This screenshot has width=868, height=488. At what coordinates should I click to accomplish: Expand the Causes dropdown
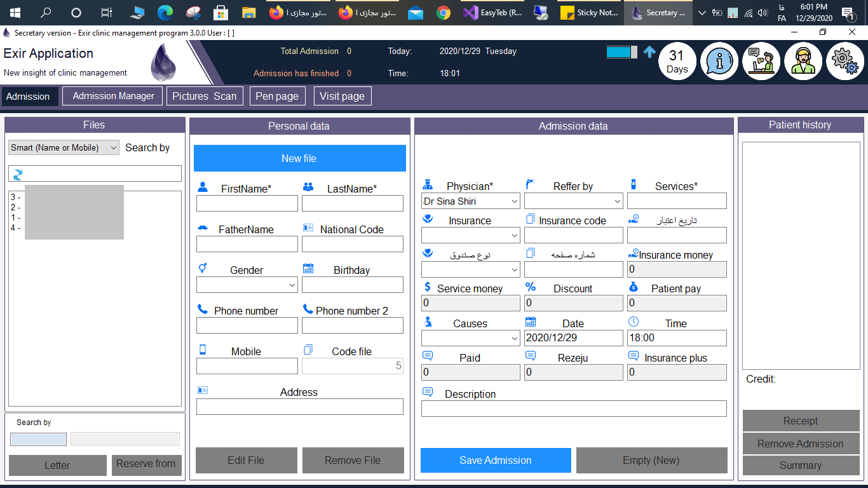pos(471,338)
